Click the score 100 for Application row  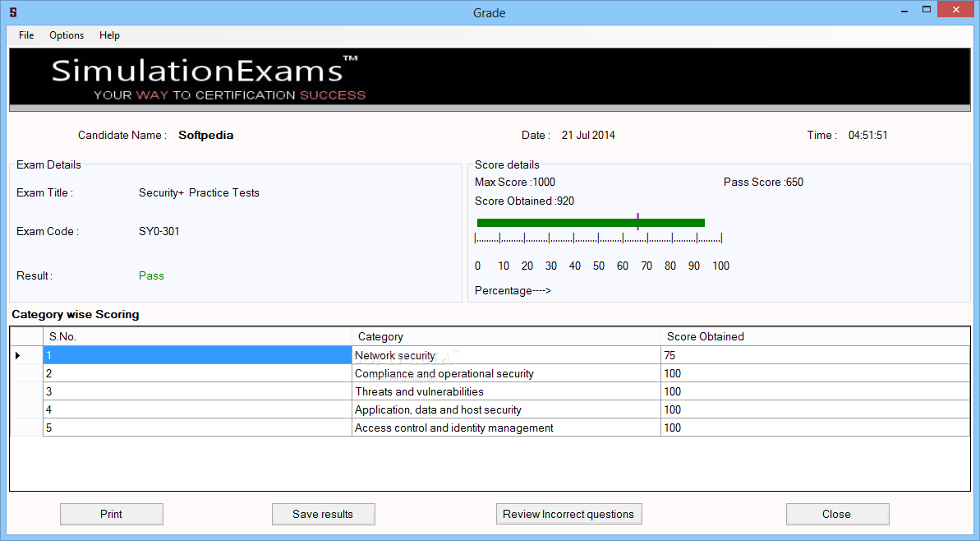tap(815, 409)
